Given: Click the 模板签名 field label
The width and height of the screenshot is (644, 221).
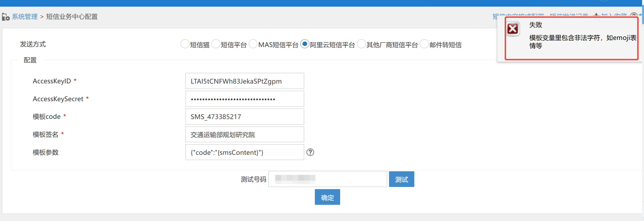Looking at the screenshot, I should [46, 135].
